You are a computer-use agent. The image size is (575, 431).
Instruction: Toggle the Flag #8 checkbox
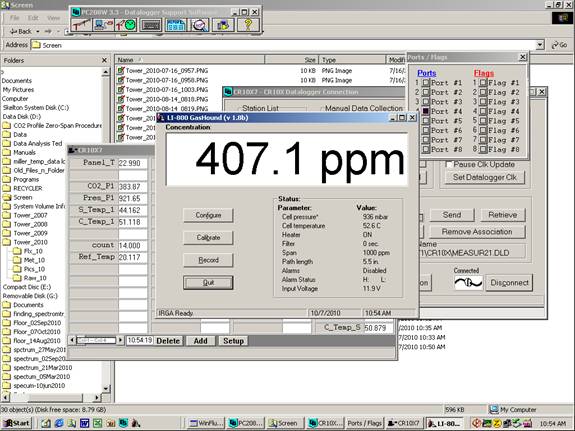point(483,149)
